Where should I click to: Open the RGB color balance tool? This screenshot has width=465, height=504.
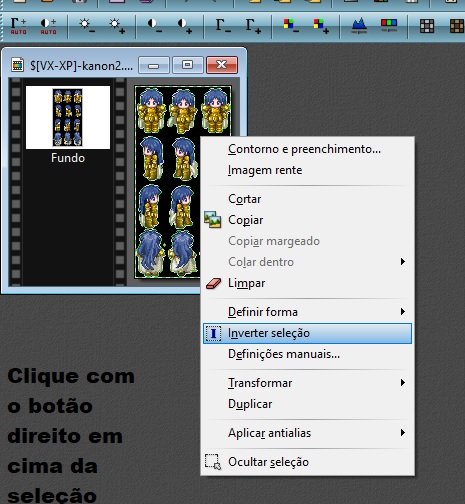tap(389, 26)
